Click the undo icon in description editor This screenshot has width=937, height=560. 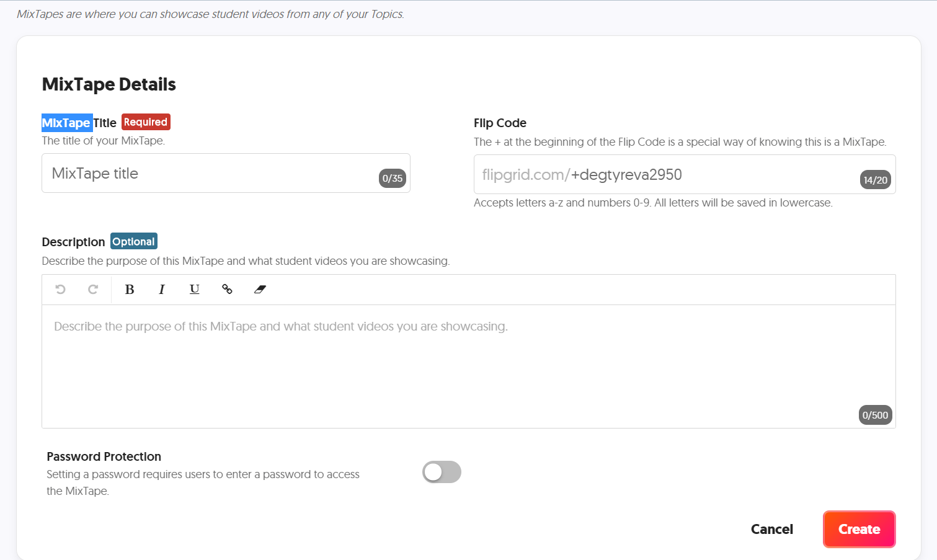pyautogui.click(x=61, y=289)
